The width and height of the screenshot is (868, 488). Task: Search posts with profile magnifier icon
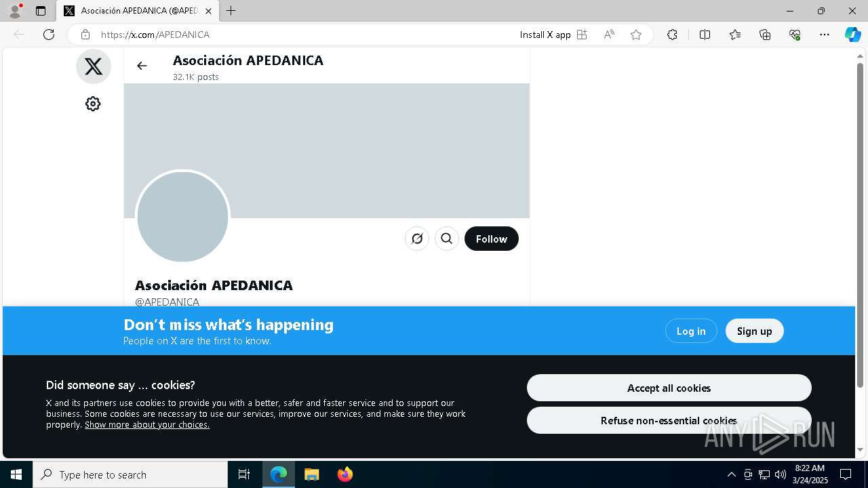[447, 239]
